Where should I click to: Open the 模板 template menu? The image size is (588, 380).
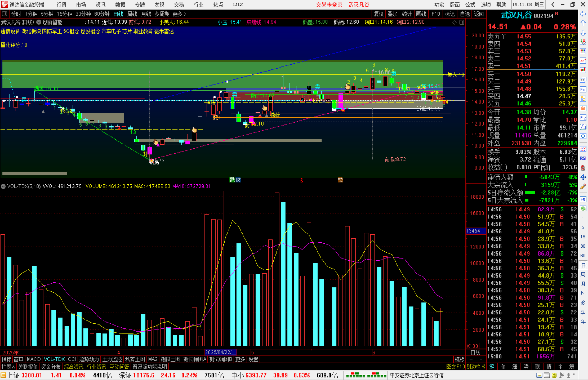coord(460,359)
